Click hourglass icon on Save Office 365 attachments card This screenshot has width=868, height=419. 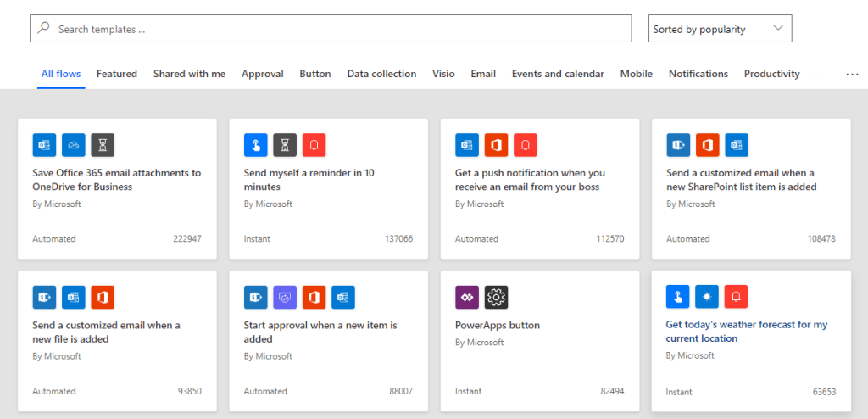[103, 145]
